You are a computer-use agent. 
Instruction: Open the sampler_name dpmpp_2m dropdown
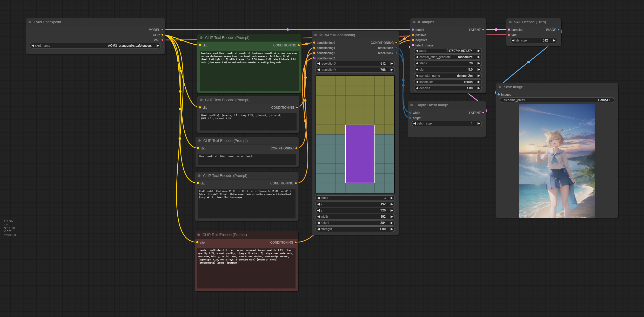[x=448, y=76]
